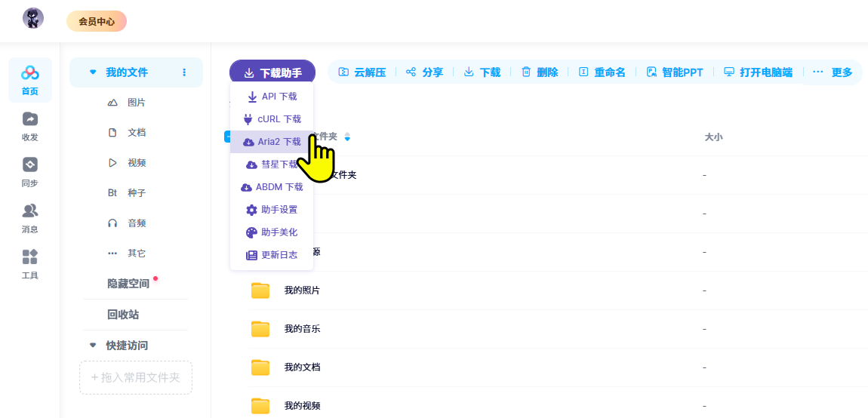868x418 pixels.
Task: Go to 同步 sync in sidebar
Action: tap(30, 172)
